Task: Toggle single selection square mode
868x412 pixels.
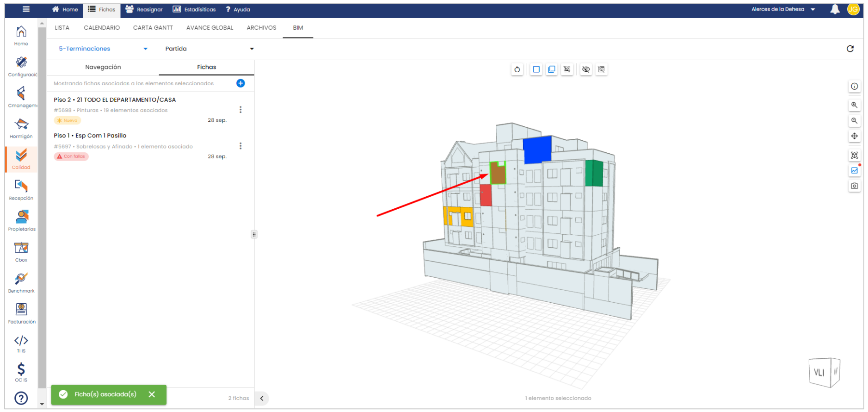Action: (x=536, y=69)
